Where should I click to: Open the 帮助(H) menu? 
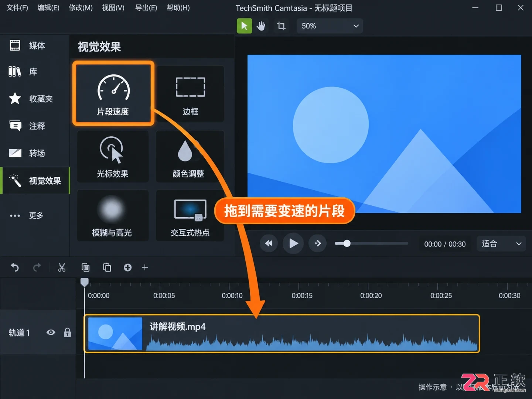pyautogui.click(x=178, y=8)
